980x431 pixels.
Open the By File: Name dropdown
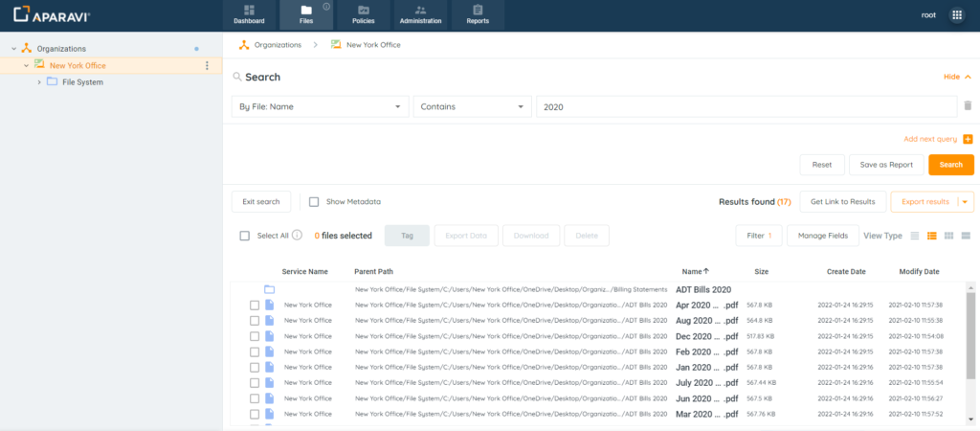(x=320, y=107)
